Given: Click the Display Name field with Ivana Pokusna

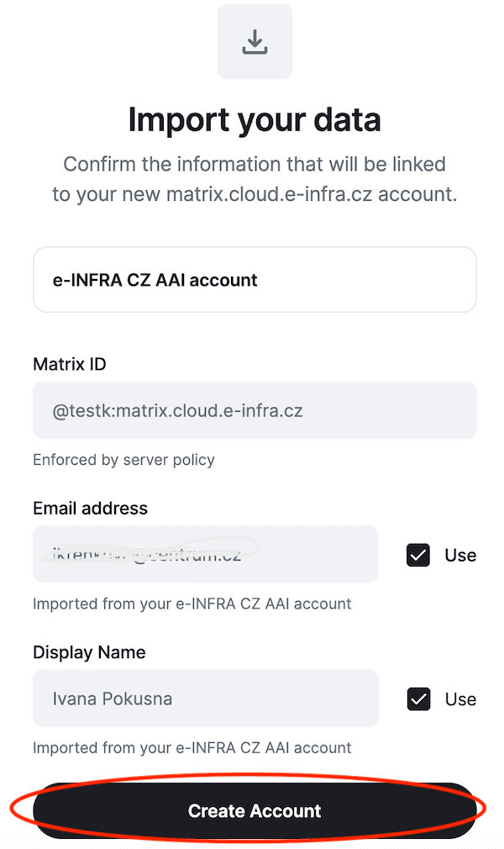Looking at the screenshot, I should pos(206,698).
